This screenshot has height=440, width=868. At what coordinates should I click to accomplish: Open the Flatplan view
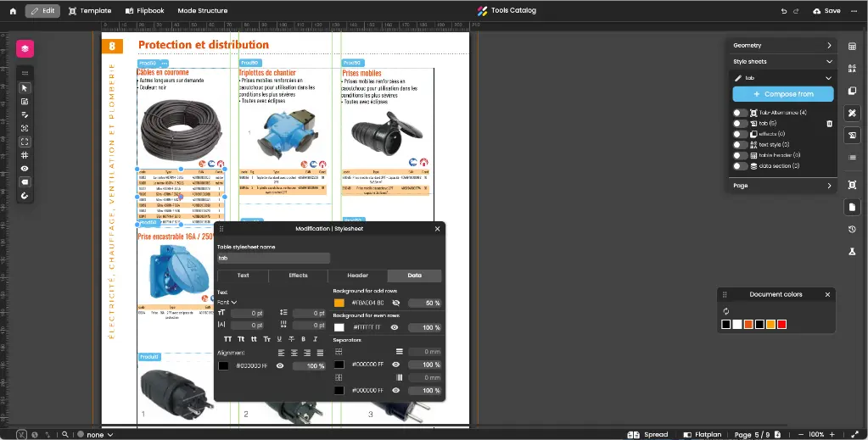[x=702, y=434]
